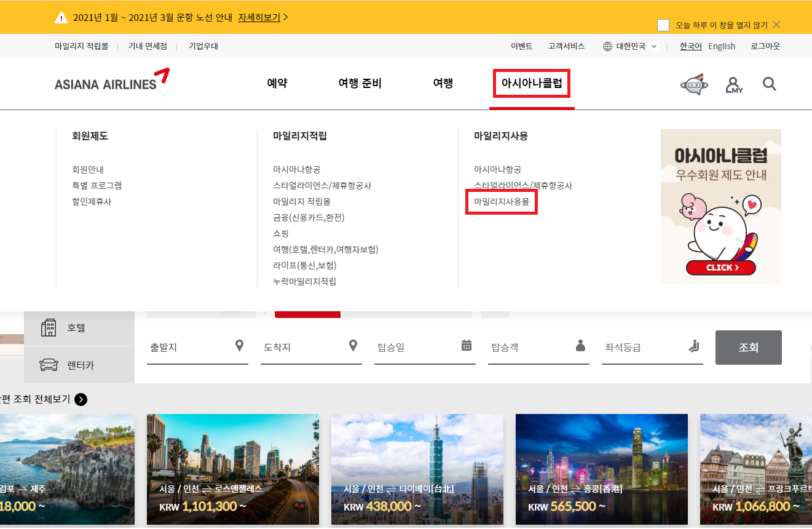Open the calendar icon in 탑승일
This screenshot has width=812, height=529.
(x=467, y=346)
